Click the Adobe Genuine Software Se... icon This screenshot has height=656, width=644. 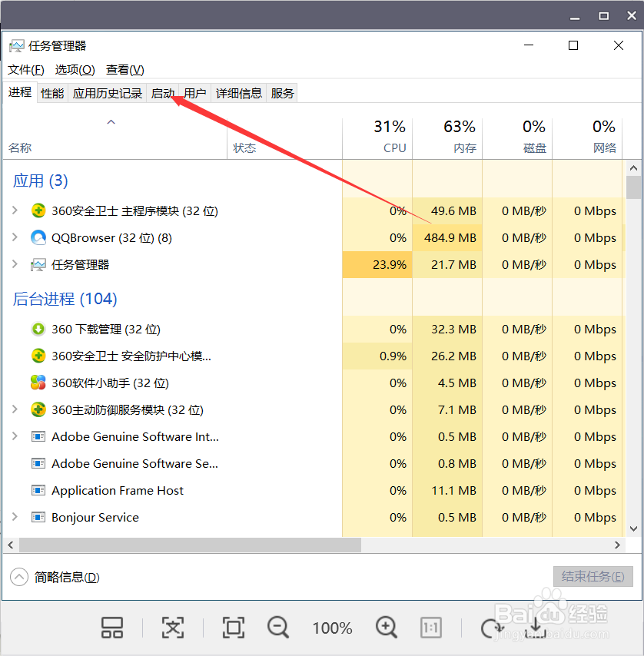click(38, 463)
